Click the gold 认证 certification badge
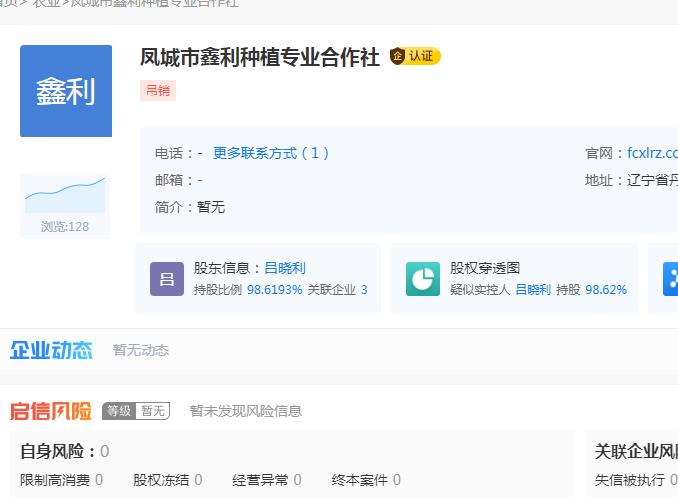Viewport: 678px width, 497px height. 415,56
